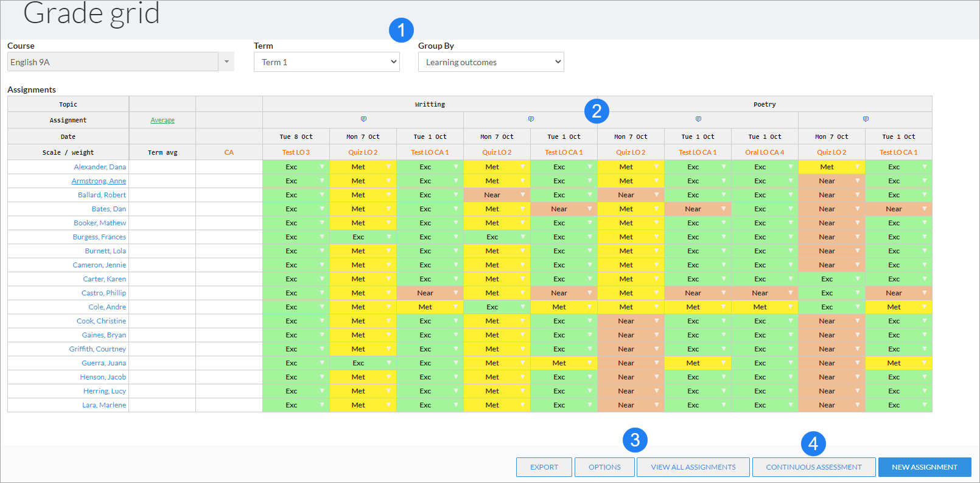Open Test LO 3 grade arrow for Alexander, Dana
The height and width of the screenshot is (483, 980).
click(x=322, y=167)
